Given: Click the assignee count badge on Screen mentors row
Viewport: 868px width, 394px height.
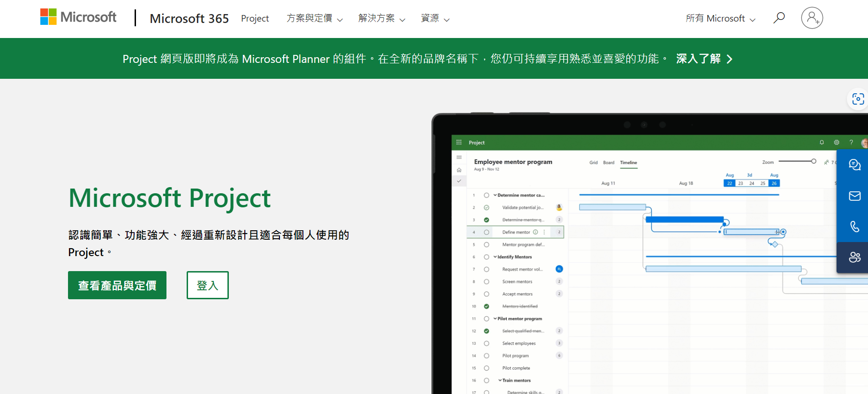Looking at the screenshot, I should click(x=559, y=281).
